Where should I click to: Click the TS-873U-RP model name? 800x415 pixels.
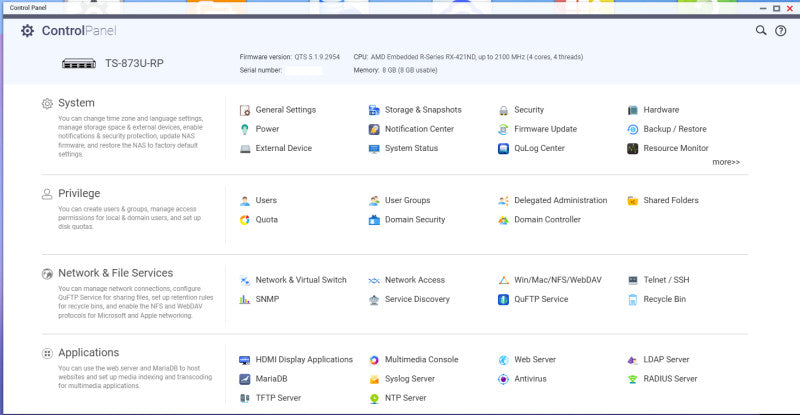(134, 63)
